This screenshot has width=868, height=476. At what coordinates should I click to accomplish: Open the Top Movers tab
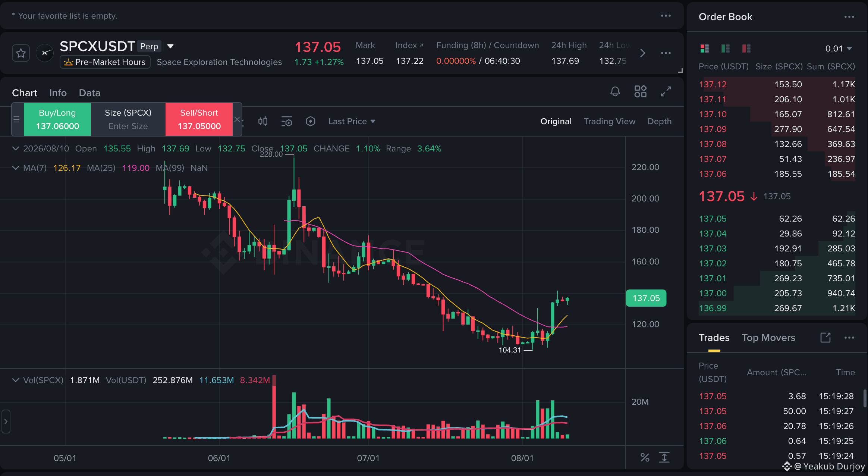point(768,338)
